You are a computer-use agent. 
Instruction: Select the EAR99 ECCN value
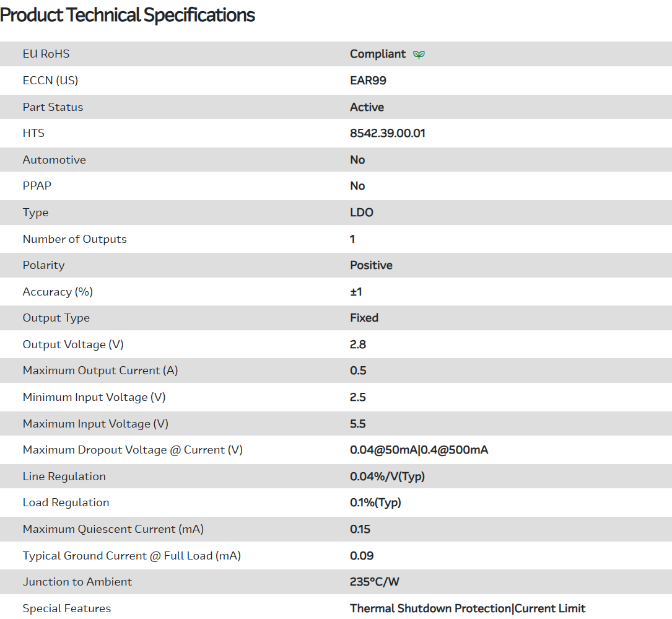click(368, 81)
